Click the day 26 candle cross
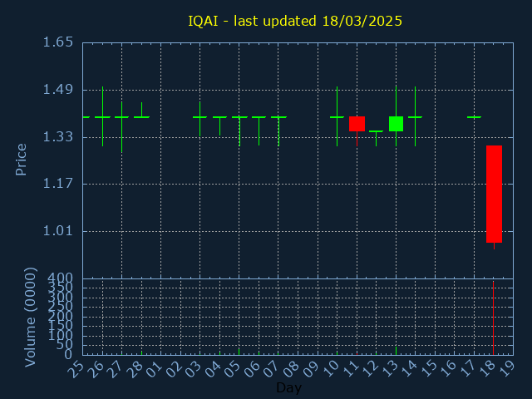532x399 pixels. point(102,116)
